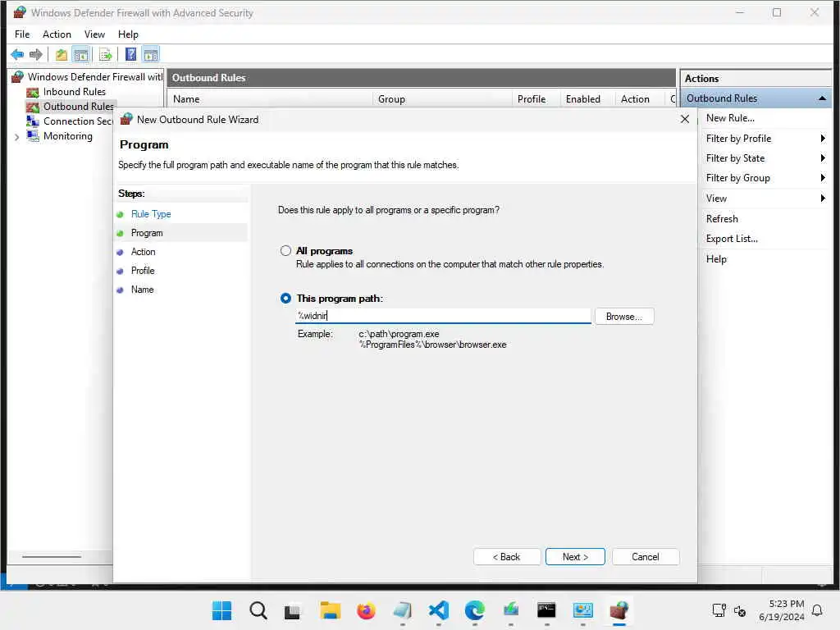Open the File menu

point(22,34)
